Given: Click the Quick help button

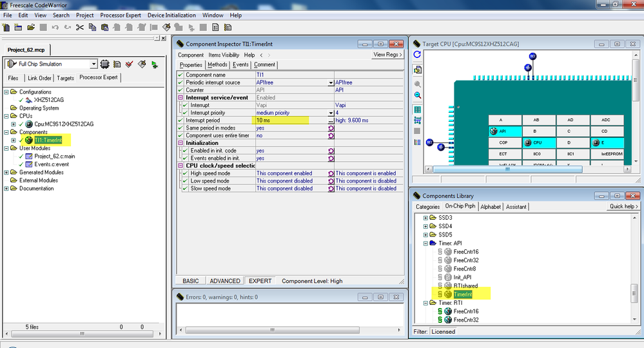Looking at the screenshot, I should pyautogui.click(x=623, y=206).
